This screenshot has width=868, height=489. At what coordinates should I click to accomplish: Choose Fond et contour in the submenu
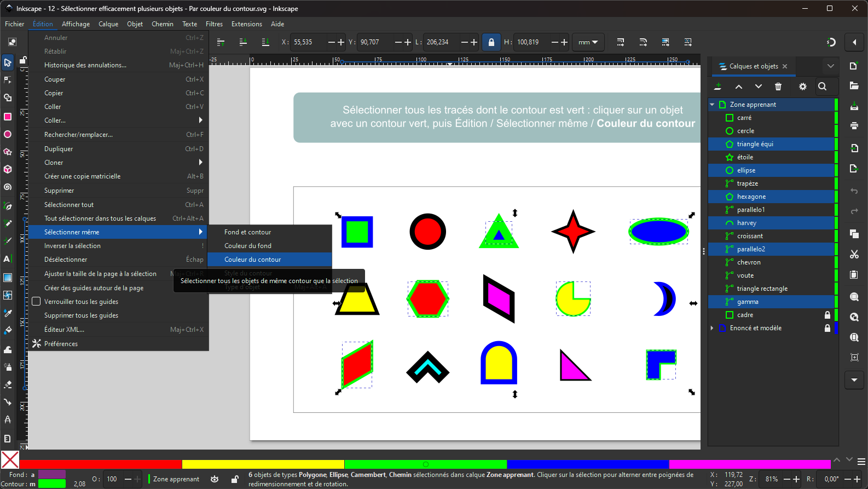270,232
